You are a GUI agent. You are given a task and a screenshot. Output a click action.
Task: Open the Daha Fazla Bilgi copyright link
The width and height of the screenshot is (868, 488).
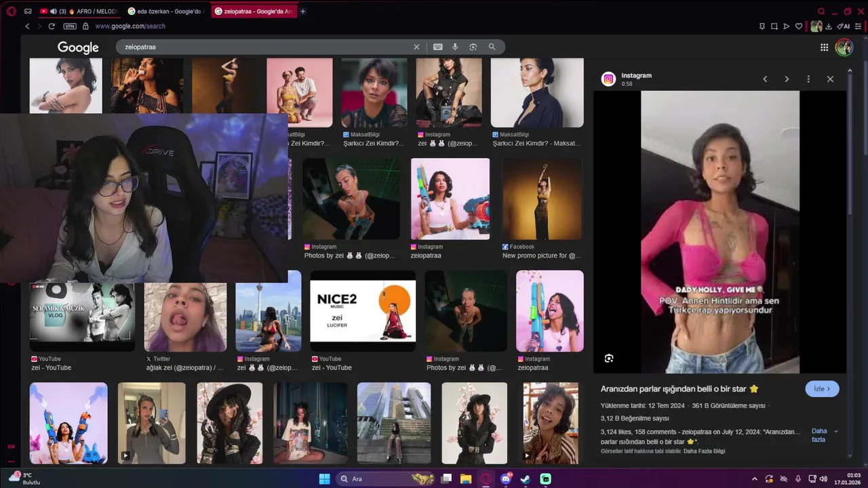[704, 451]
